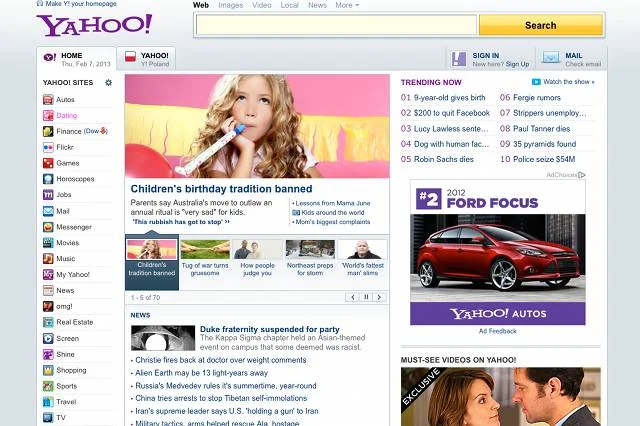
Task: Expand the More search dropdown
Action: pos(347,5)
